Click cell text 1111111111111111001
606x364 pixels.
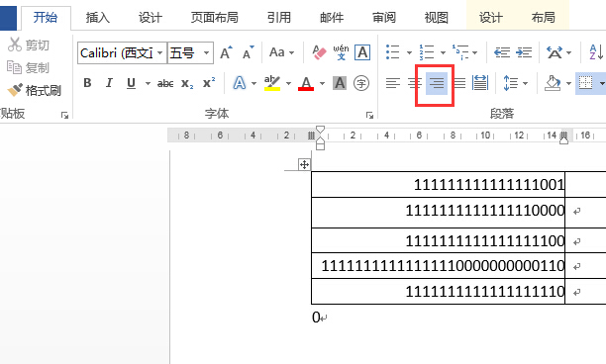(489, 185)
